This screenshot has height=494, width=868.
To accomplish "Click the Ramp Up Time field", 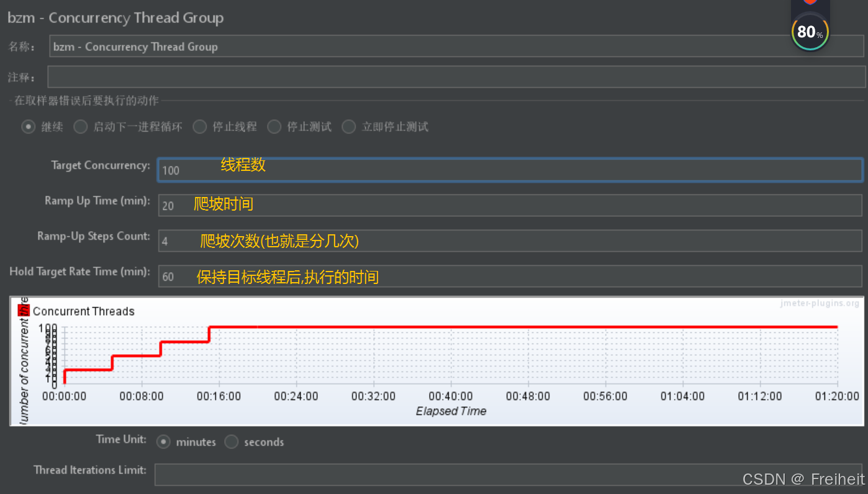I will click(x=510, y=205).
